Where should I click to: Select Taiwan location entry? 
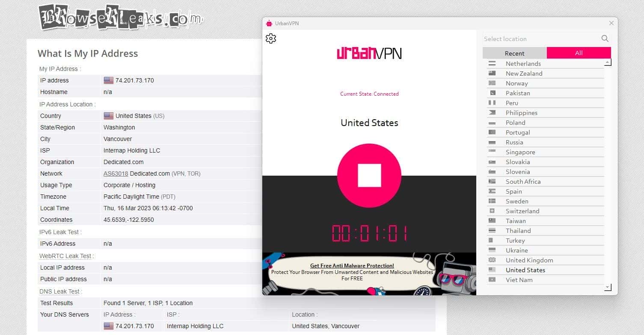(x=546, y=221)
